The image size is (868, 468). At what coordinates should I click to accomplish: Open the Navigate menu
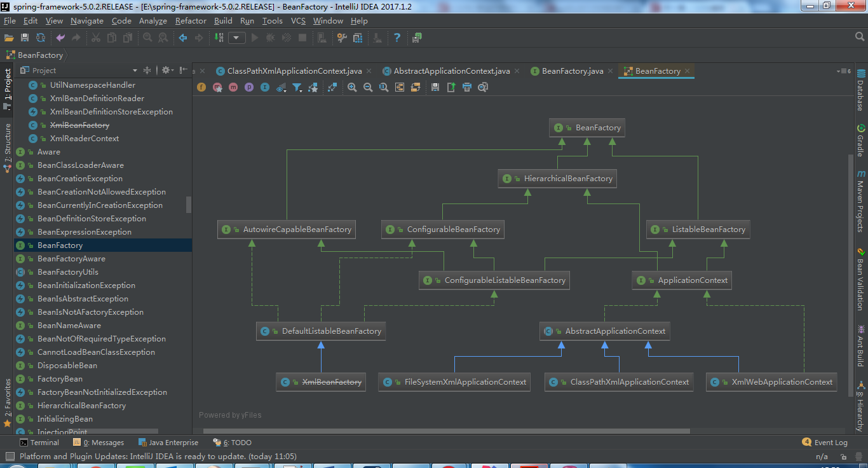[87, 21]
